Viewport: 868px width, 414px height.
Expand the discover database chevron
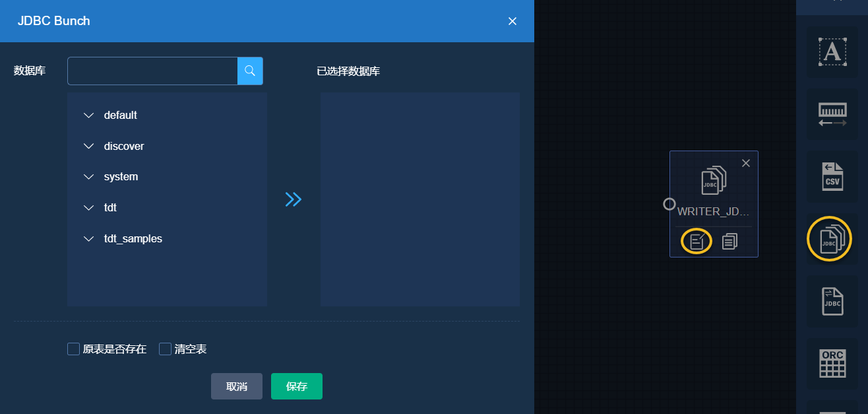[x=89, y=146]
